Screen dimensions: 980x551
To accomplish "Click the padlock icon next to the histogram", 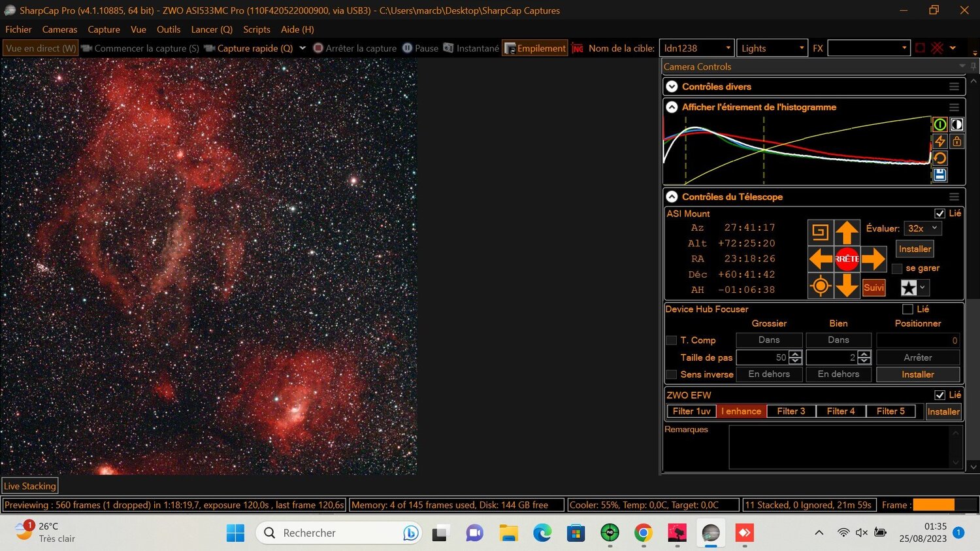I will pyautogui.click(x=956, y=141).
